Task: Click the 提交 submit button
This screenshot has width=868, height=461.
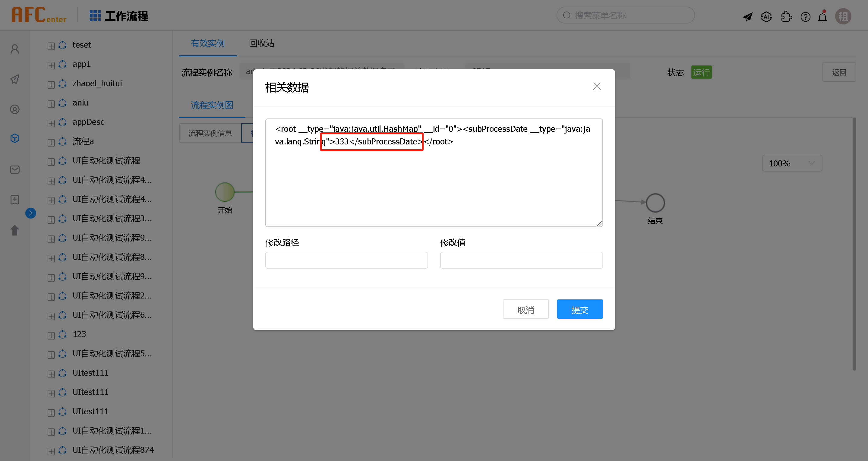Action: (x=579, y=309)
